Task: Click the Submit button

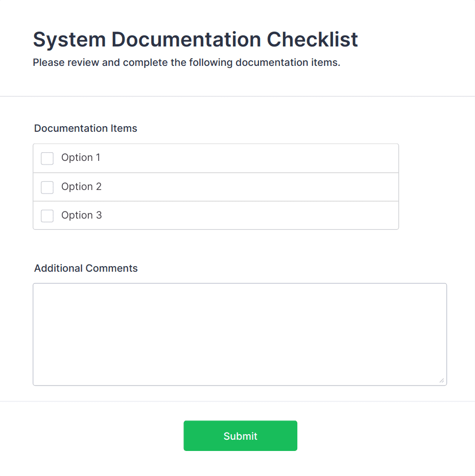Action: pyautogui.click(x=240, y=436)
